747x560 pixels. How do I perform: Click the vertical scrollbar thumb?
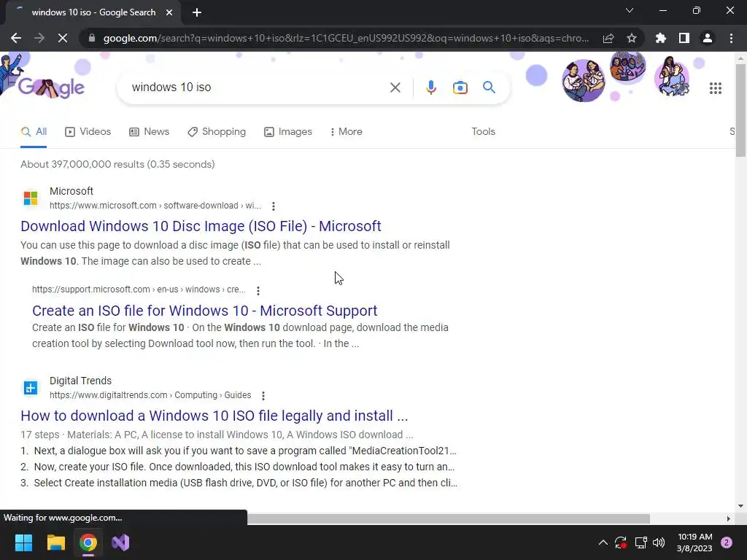(x=740, y=110)
